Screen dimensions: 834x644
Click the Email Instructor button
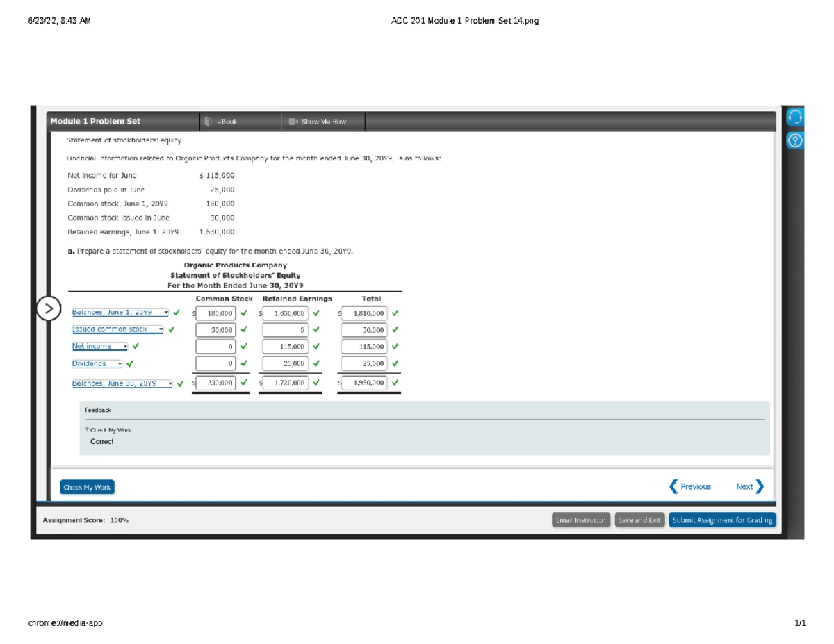[581, 520]
